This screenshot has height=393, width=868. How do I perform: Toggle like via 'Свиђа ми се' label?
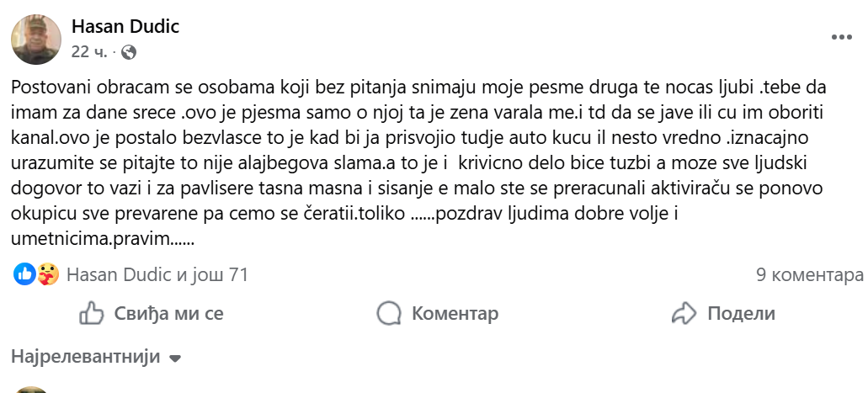(x=168, y=315)
